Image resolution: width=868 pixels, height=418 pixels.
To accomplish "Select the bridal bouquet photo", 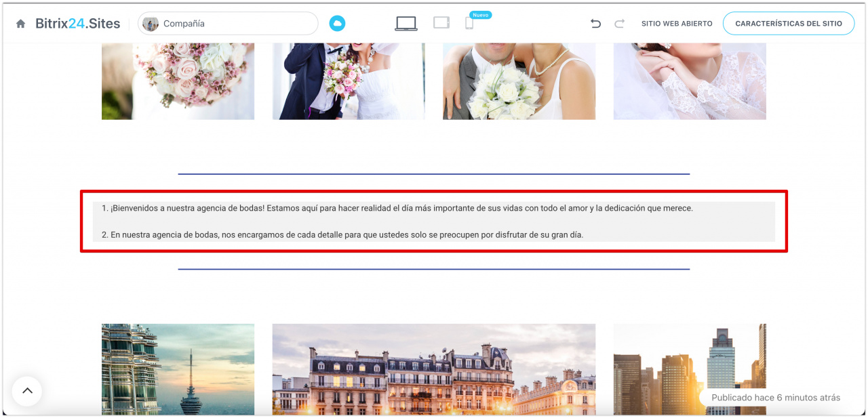I will pos(178,81).
